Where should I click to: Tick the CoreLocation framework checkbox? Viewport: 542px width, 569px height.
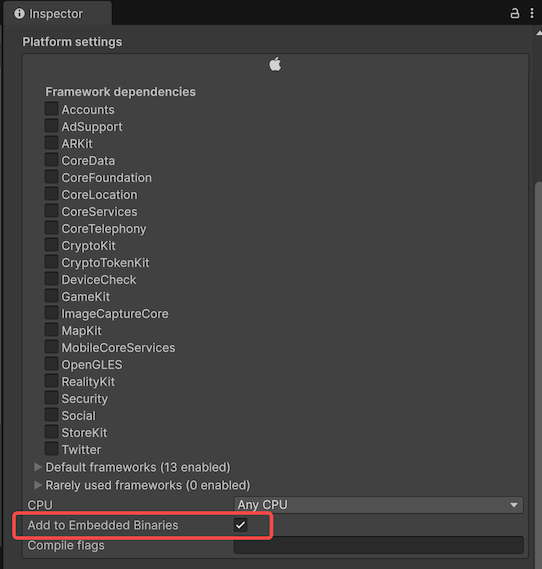[52, 194]
